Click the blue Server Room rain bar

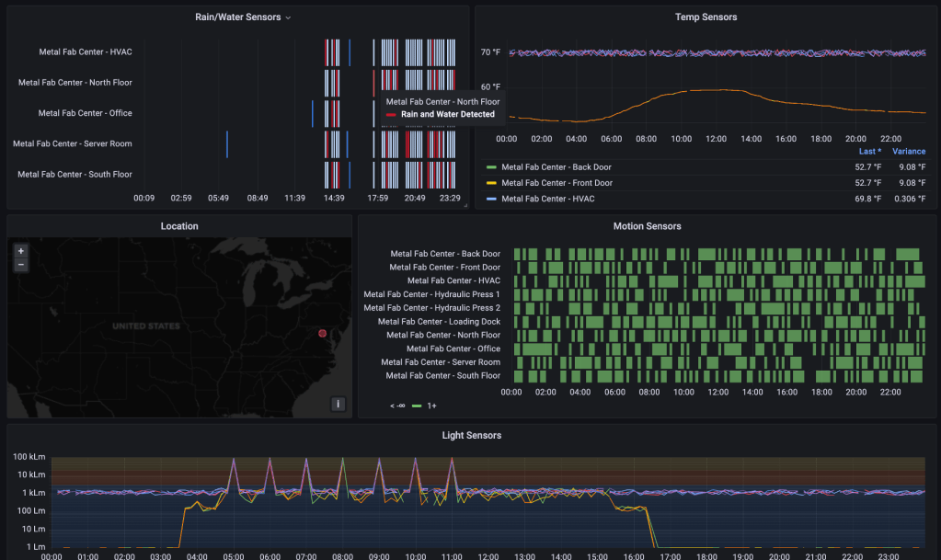click(227, 144)
